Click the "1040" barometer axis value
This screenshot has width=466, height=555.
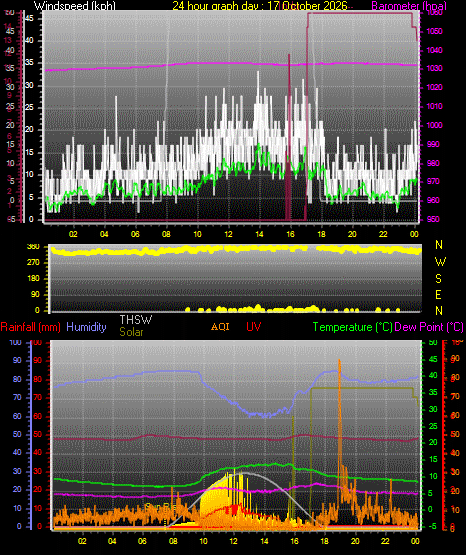[x=435, y=50]
